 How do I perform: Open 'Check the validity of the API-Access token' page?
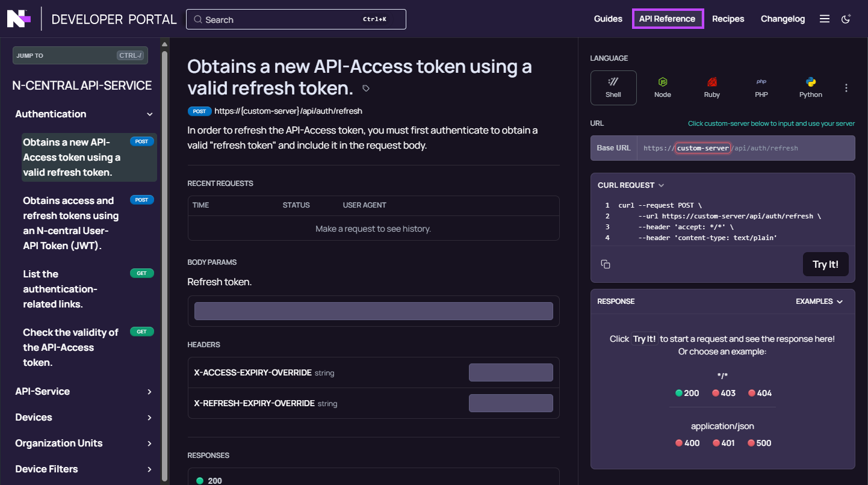coord(89,348)
